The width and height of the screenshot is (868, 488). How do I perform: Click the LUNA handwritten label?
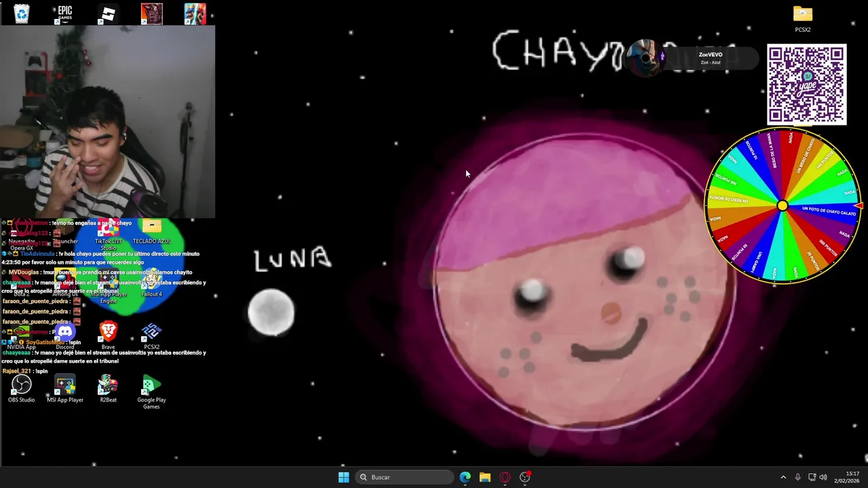(293, 260)
